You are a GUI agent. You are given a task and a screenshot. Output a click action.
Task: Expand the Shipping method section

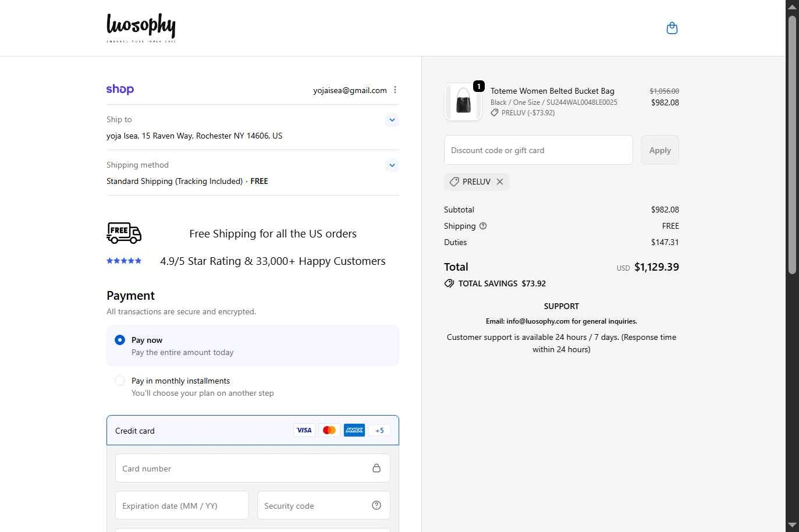pyautogui.click(x=392, y=165)
